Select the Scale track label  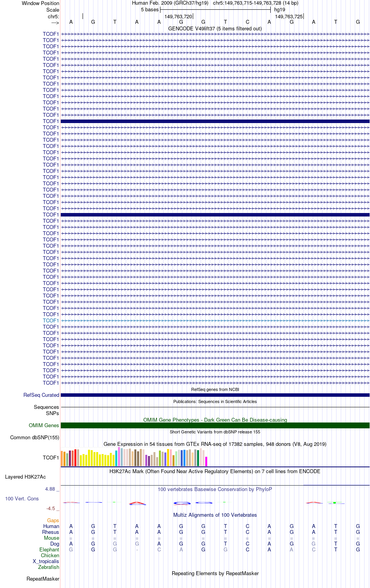click(x=53, y=10)
